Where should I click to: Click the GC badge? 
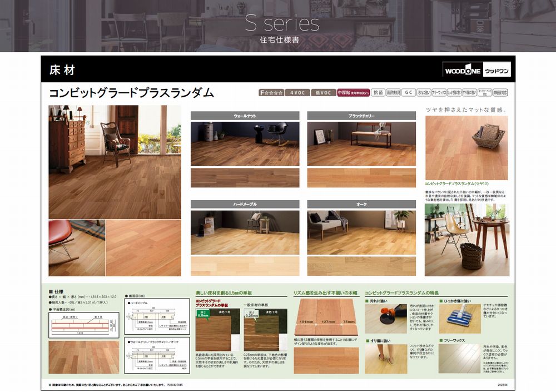pyautogui.click(x=408, y=93)
